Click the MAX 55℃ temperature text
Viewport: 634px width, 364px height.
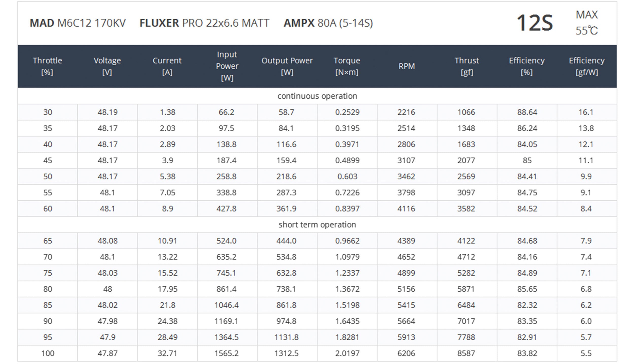(587, 23)
